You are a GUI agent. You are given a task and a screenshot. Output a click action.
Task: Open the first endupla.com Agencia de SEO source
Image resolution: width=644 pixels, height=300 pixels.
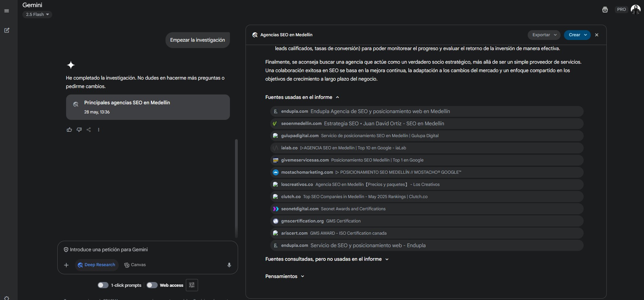click(427, 111)
